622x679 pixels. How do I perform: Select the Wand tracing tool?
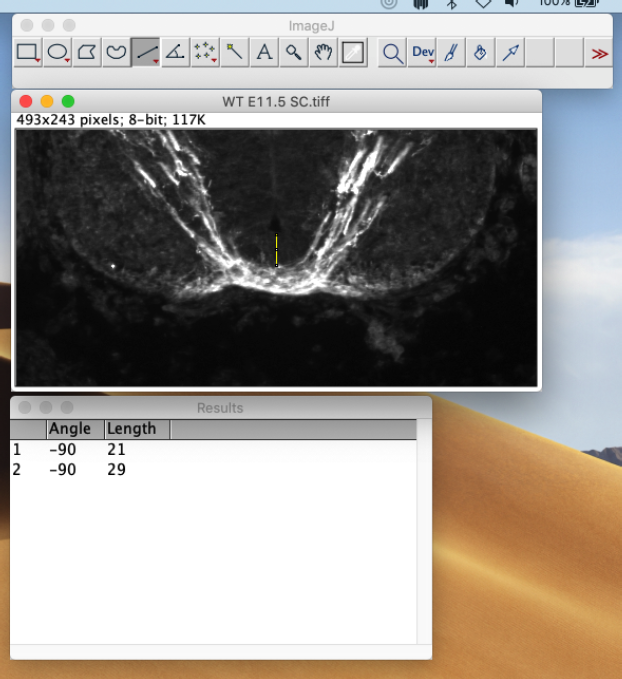coord(234,52)
